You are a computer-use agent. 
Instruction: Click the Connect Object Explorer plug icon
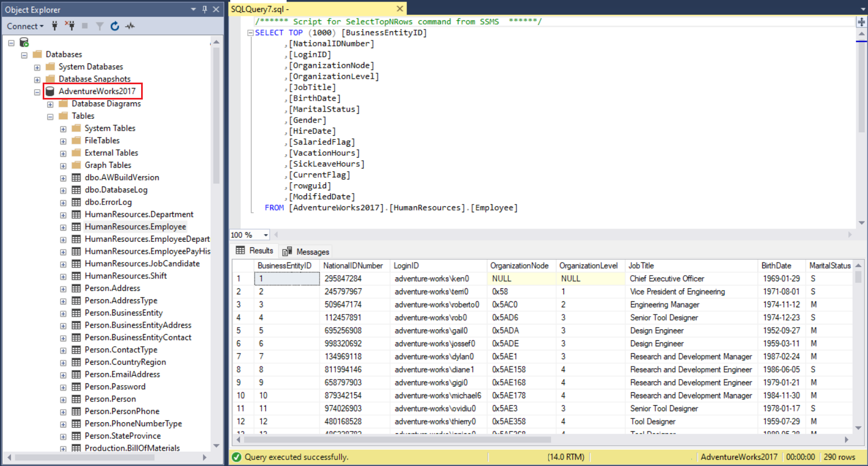pos(55,26)
